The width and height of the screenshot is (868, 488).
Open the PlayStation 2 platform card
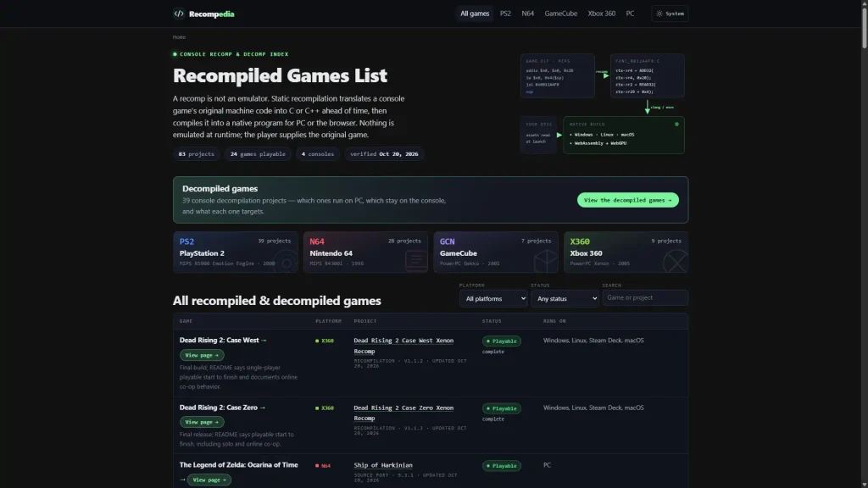pos(236,252)
